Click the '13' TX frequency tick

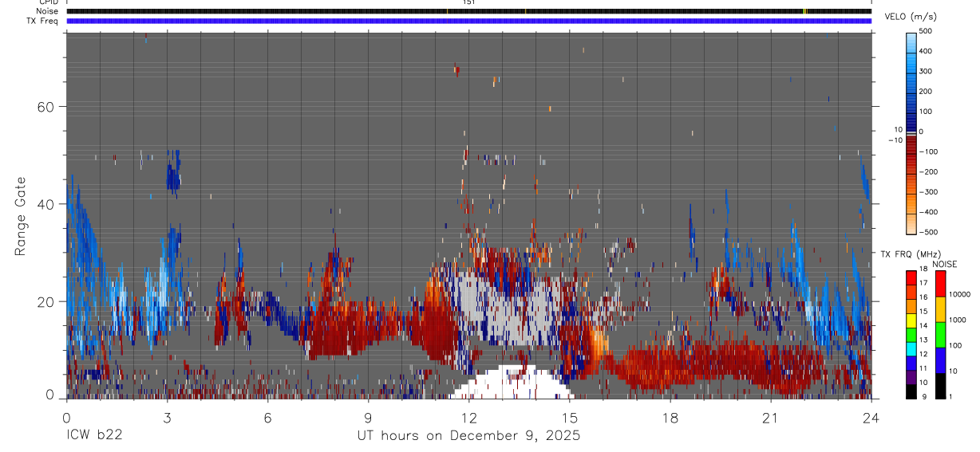point(923,340)
